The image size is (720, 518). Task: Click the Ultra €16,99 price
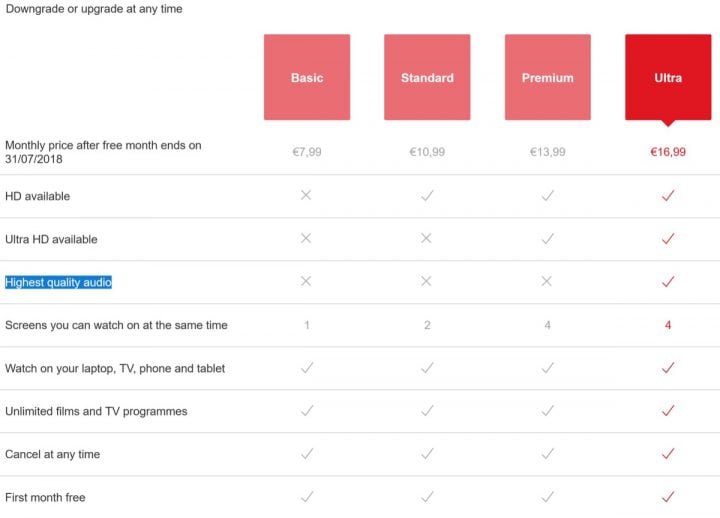[668, 153]
